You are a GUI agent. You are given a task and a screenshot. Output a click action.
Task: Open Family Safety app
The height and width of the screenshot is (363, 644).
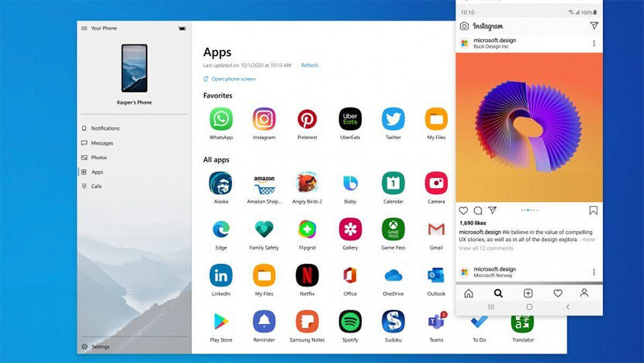[x=264, y=229]
